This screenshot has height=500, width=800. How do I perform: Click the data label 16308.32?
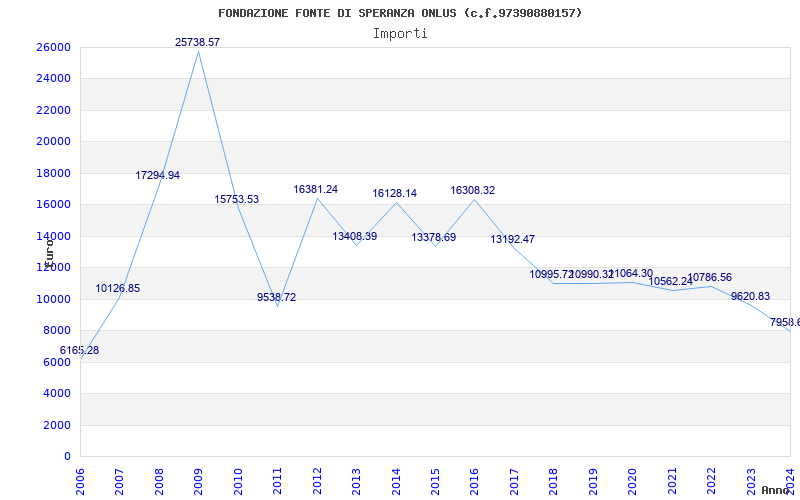point(473,190)
